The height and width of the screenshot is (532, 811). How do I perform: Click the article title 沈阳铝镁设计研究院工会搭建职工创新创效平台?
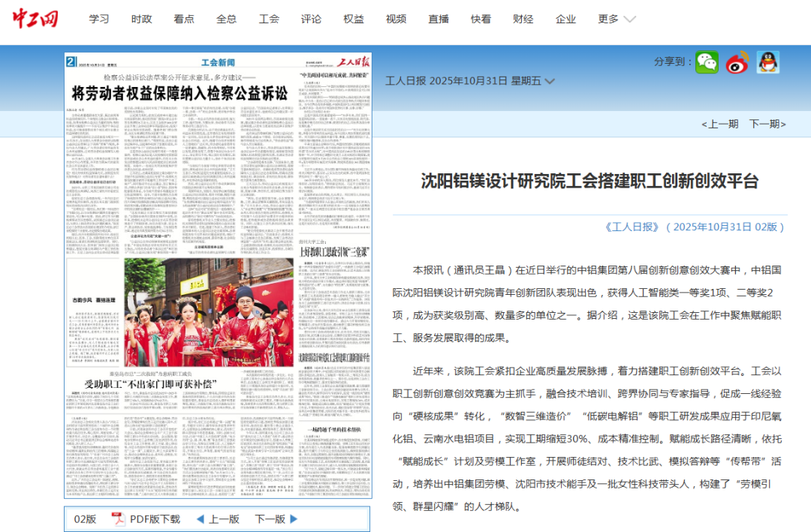(589, 181)
